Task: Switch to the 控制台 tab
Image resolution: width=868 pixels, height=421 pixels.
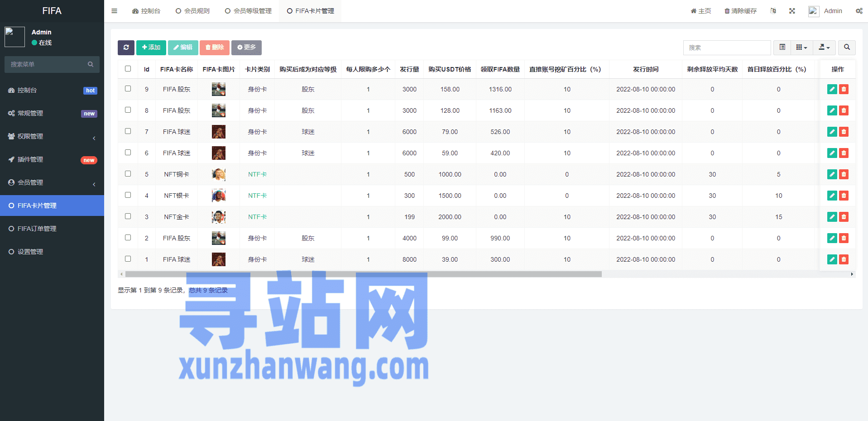Action: click(x=146, y=11)
